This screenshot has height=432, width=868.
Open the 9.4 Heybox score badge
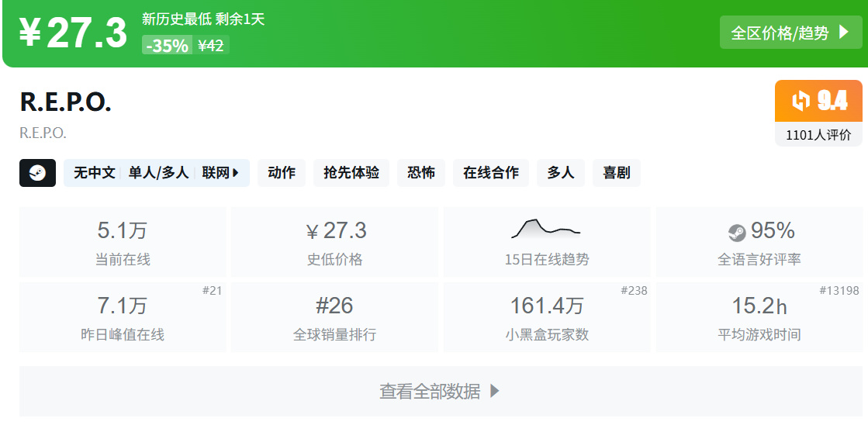pyautogui.click(x=818, y=101)
